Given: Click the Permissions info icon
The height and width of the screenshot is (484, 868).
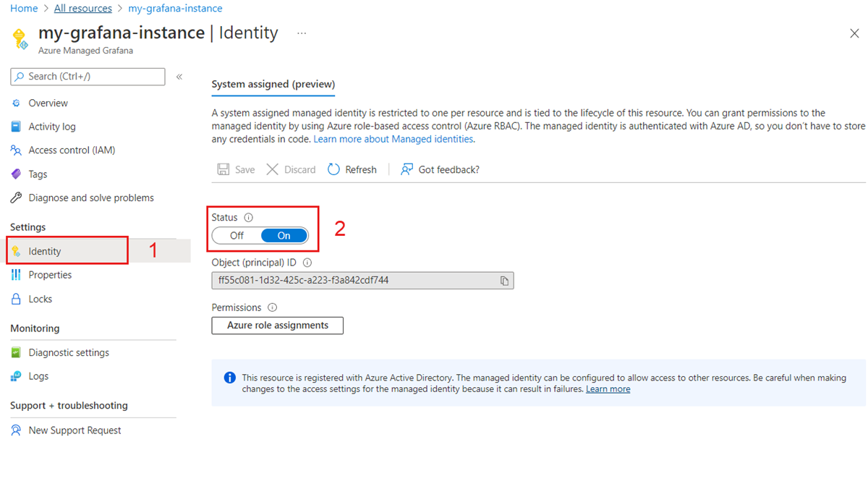Looking at the screenshot, I should click(272, 307).
